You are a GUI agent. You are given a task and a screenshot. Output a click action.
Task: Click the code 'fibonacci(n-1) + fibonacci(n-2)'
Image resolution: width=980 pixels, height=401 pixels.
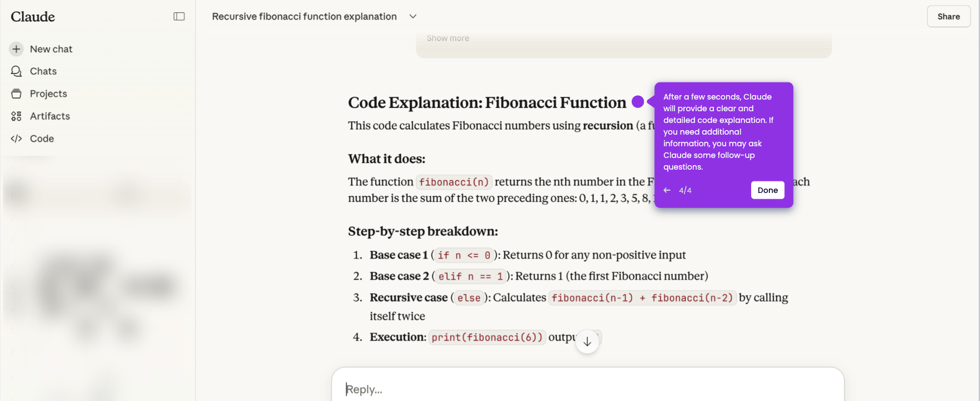(642, 298)
